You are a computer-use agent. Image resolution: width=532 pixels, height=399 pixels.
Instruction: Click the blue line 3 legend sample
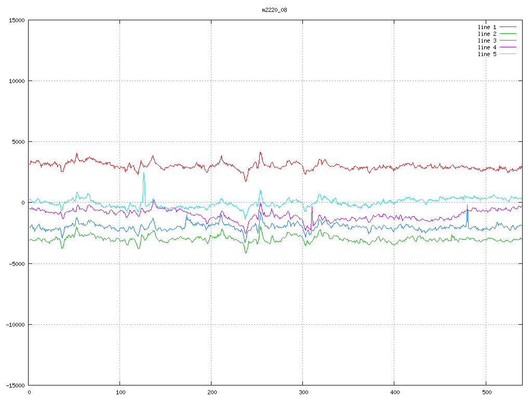[508, 41]
